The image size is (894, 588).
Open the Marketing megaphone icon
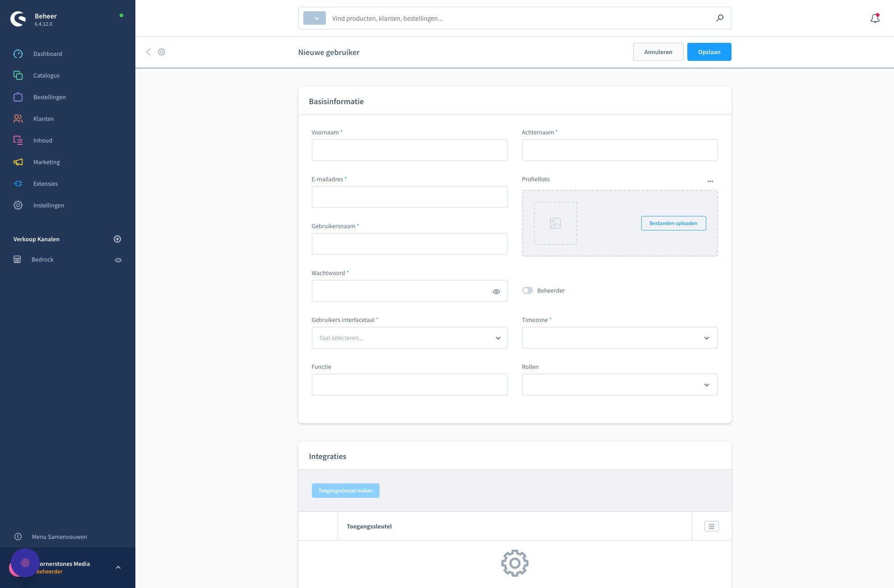click(x=18, y=162)
